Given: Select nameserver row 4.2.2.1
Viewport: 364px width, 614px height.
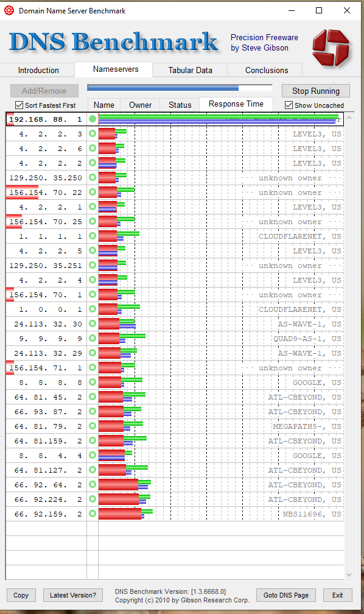Looking at the screenshot, I should point(175,206).
